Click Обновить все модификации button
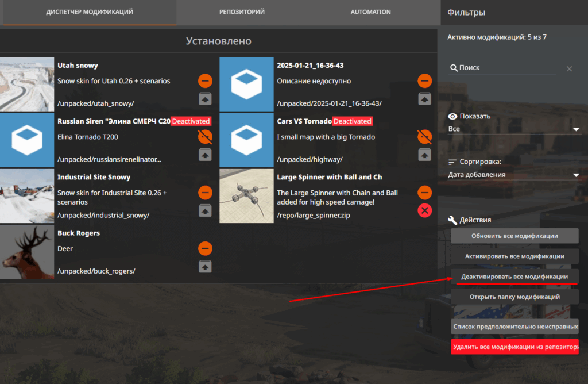Screen dimensions: 588x384 pos(514,236)
